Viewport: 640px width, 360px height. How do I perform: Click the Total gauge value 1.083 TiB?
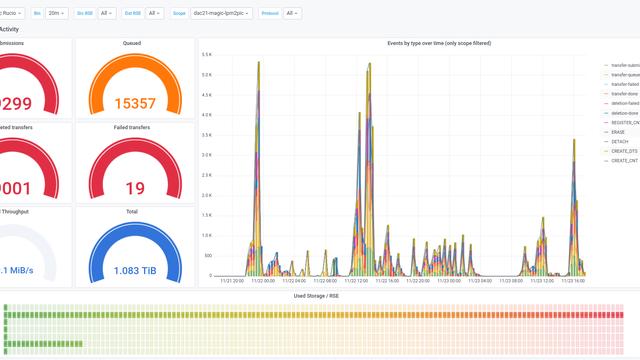tap(135, 271)
